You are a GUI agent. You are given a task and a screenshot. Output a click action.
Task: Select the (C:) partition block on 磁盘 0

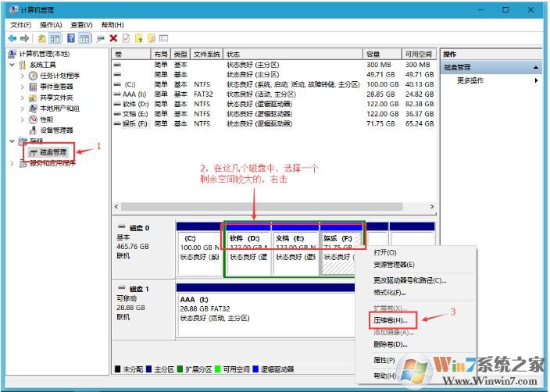click(200, 250)
